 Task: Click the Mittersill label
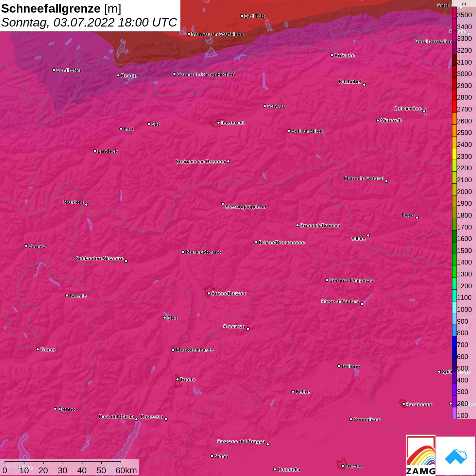coord(391,120)
